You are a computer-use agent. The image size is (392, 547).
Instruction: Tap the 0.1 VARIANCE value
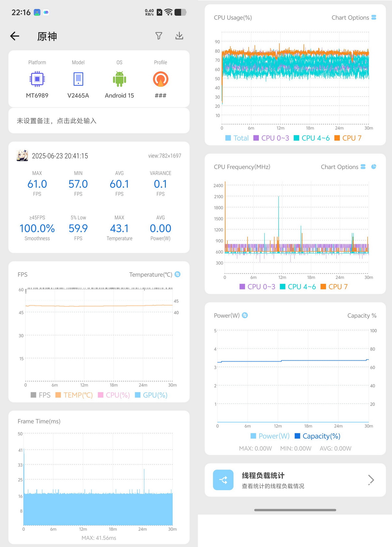[160, 184]
